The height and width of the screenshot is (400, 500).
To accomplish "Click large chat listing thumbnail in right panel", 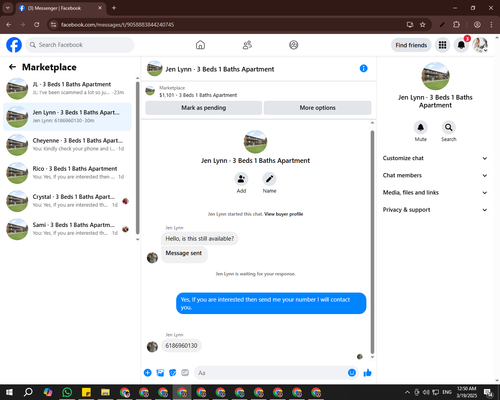I will tap(435, 76).
